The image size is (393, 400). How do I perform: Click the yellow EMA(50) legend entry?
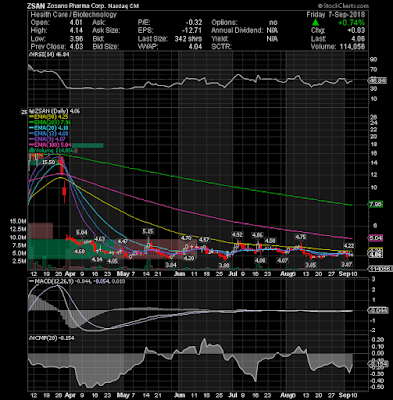49,117
